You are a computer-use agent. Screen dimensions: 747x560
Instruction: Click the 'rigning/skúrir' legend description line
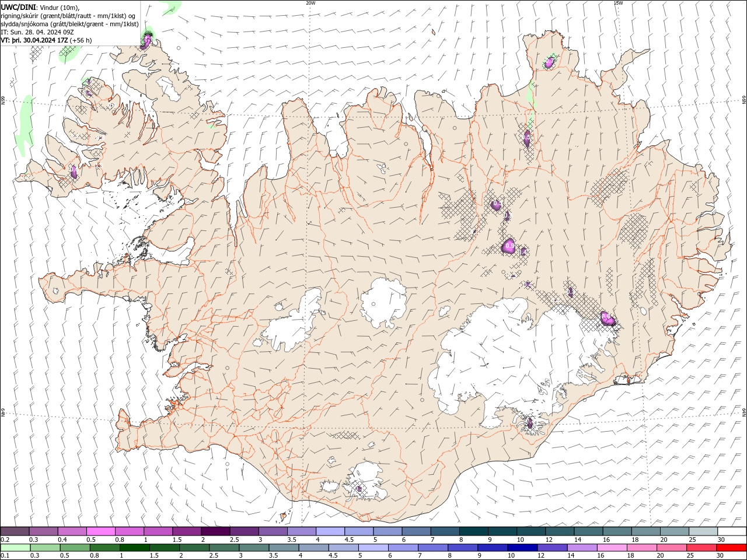(68, 15)
